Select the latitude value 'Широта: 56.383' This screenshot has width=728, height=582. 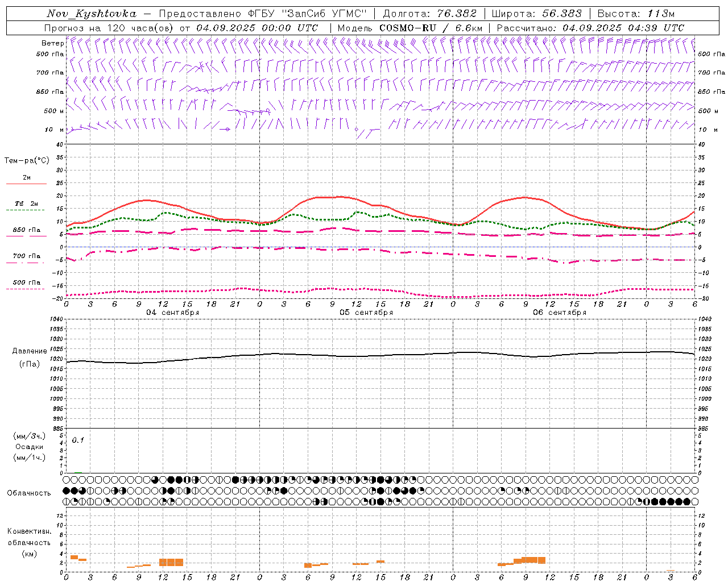[x=536, y=14]
